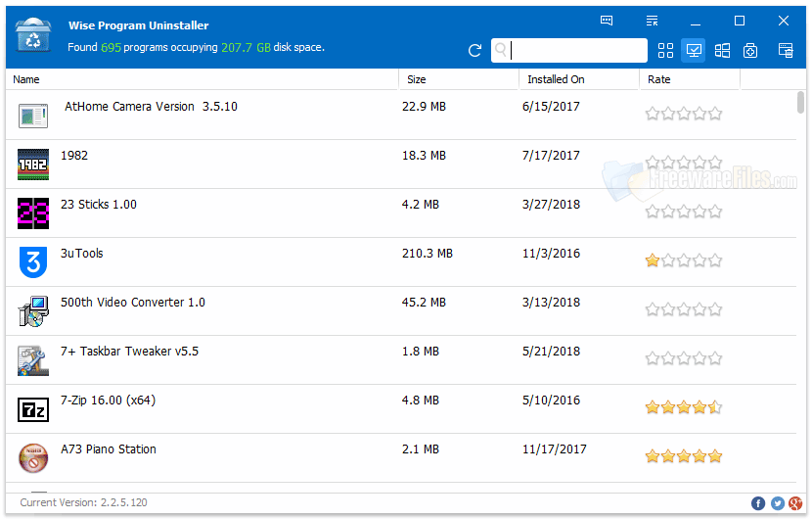Rate 7+ Taskbar Tweaker with stars
The image size is (812, 519).
pos(684,358)
